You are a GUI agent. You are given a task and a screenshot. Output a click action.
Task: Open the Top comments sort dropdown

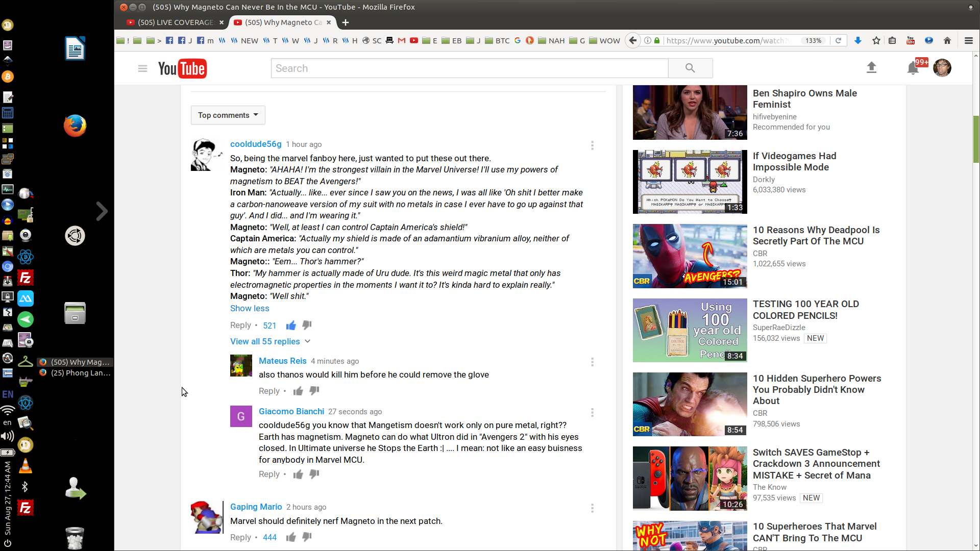(x=228, y=115)
